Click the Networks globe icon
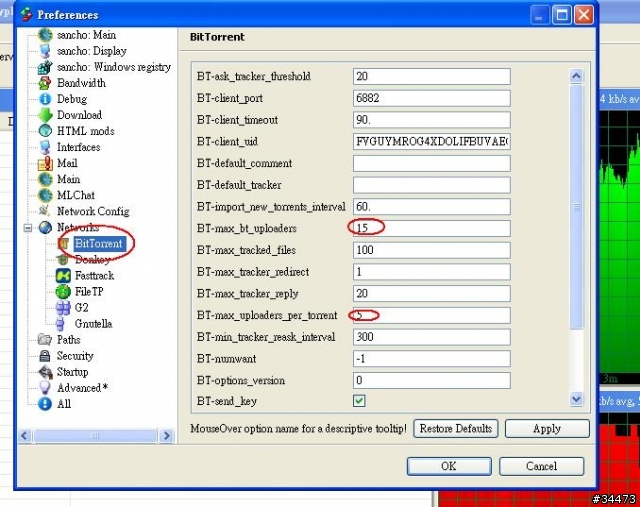 click(x=45, y=227)
